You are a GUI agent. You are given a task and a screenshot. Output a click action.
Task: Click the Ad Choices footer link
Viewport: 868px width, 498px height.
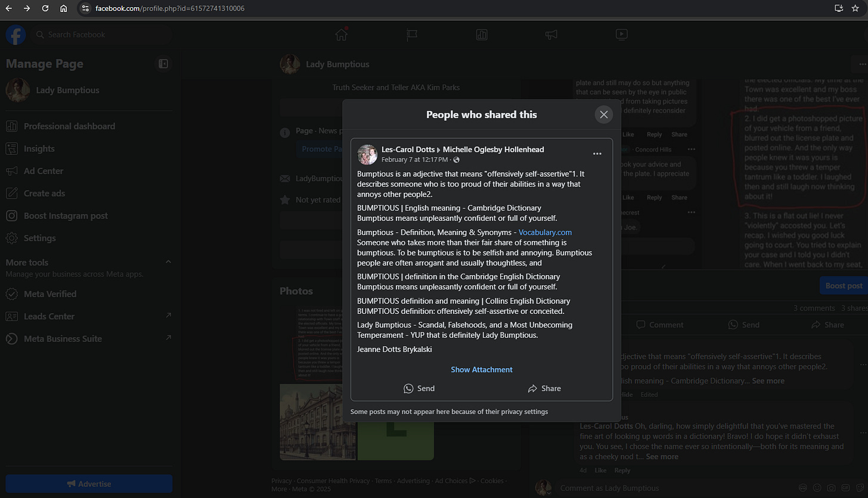tap(455, 481)
